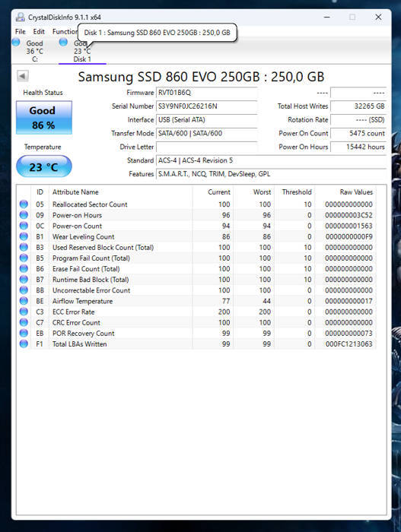Click status orb for Total LBAs Written

(x=24, y=344)
